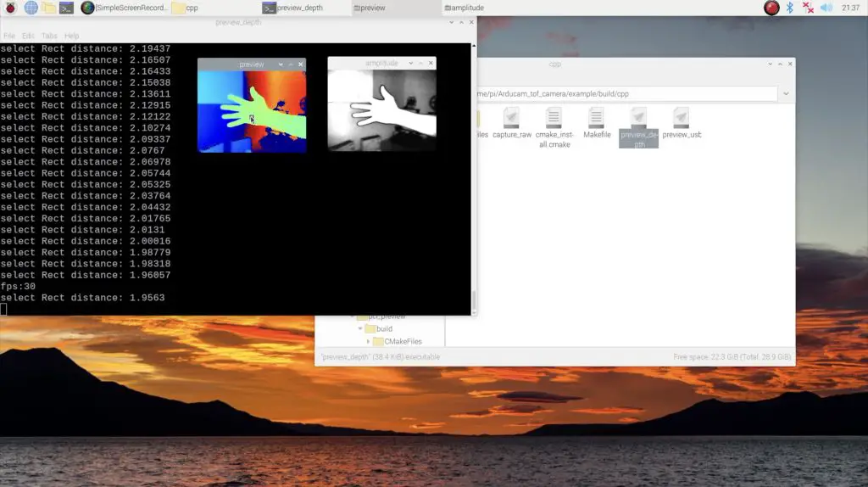
Task: Open the volume control in the tray
Action: coord(826,8)
